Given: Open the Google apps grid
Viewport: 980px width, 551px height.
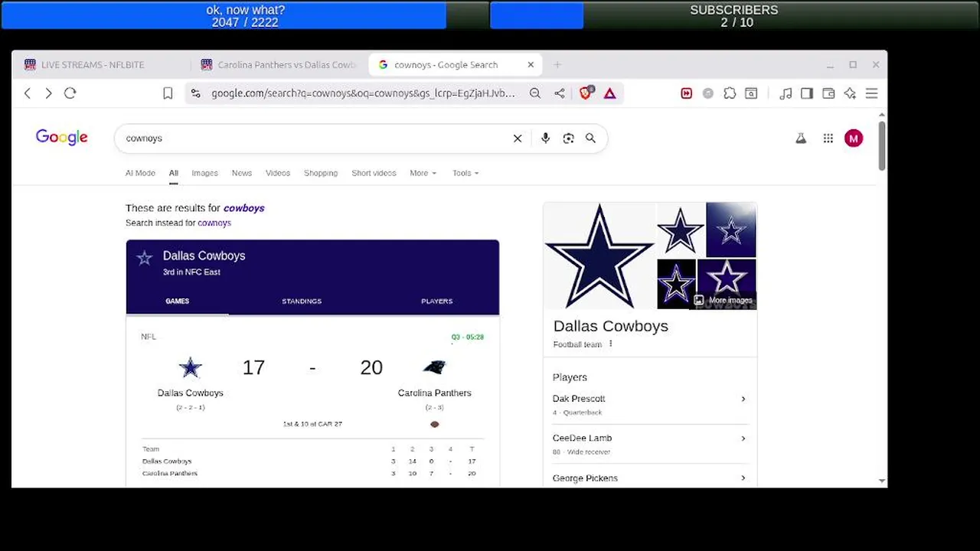Looking at the screenshot, I should click(x=828, y=139).
